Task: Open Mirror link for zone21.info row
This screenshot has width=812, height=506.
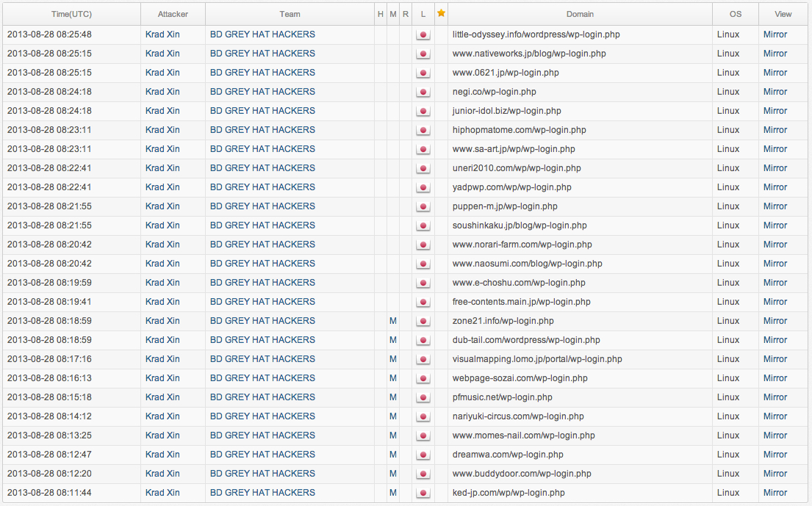Action: (775, 321)
